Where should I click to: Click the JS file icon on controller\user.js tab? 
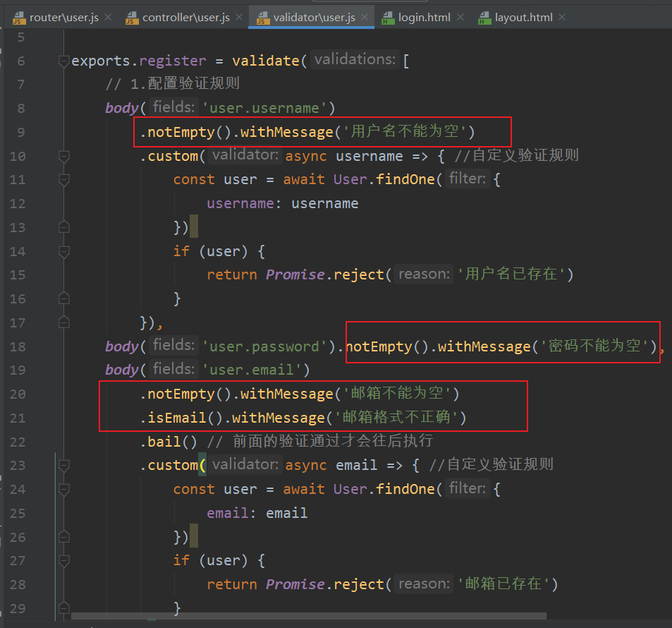pos(132,18)
